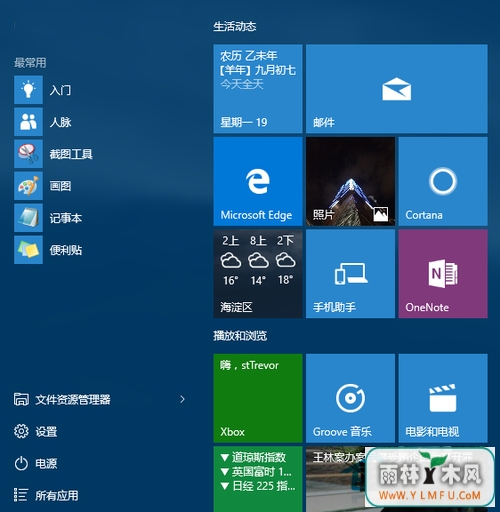Click the 所有应用 text button
This screenshot has height=512, width=500.
click(x=57, y=495)
